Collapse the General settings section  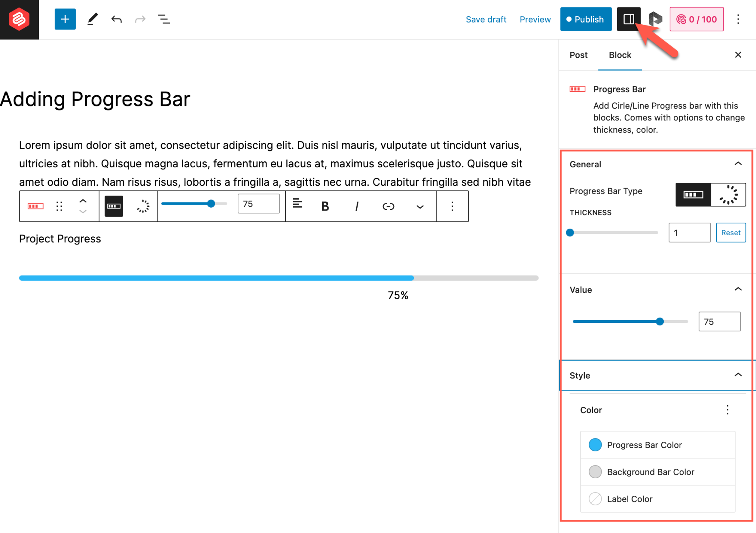(738, 164)
